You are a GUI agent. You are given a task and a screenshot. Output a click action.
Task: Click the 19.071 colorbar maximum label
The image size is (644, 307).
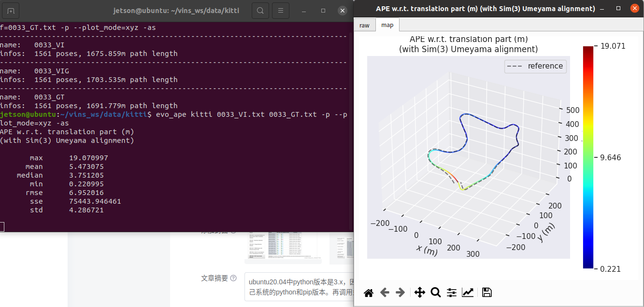(613, 46)
